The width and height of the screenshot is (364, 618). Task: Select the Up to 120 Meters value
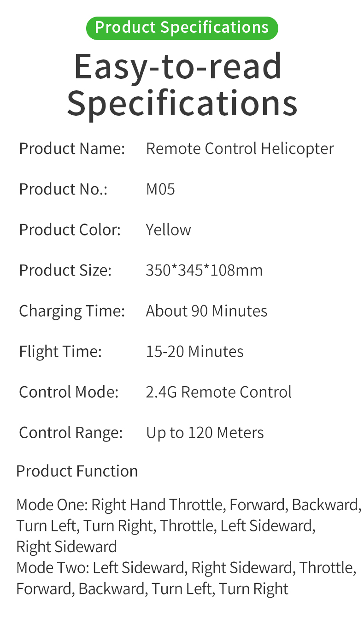(205, 433)
